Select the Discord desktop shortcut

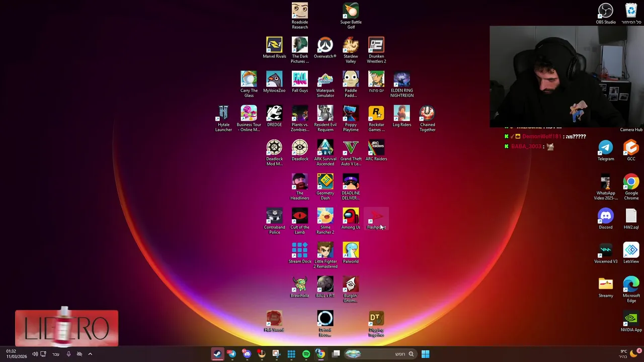606,219
